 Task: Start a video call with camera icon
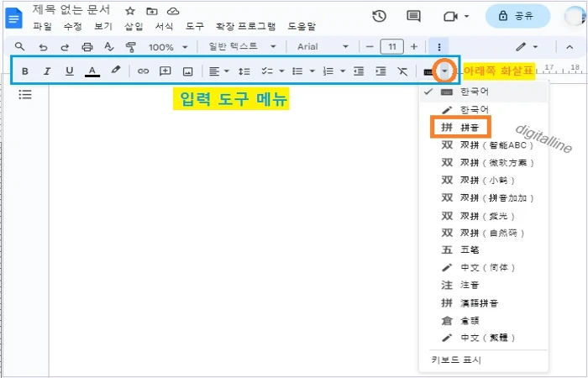point(450,17)
